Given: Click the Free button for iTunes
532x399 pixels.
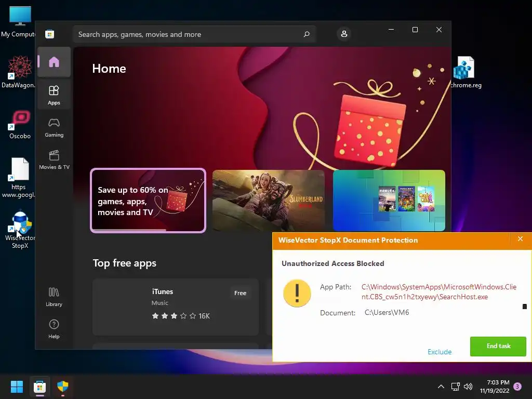Looking at the screenshot, I should [240, 293].
